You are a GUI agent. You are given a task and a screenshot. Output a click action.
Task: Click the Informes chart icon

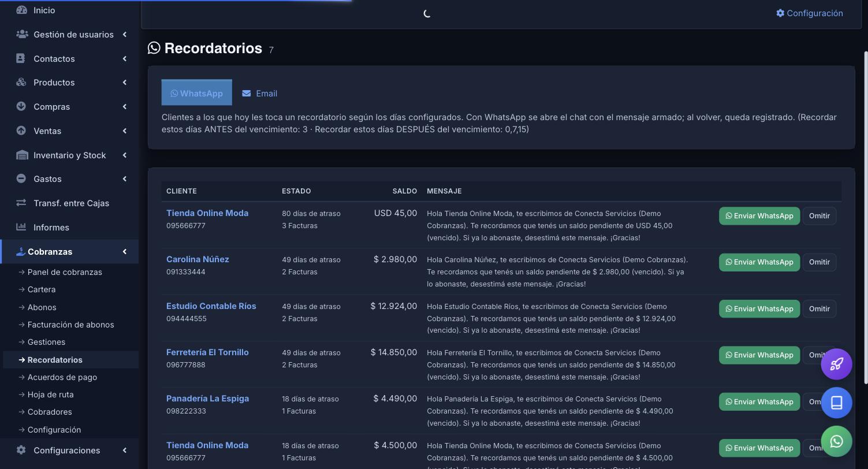pyautogui.click(x=21, y=227)
